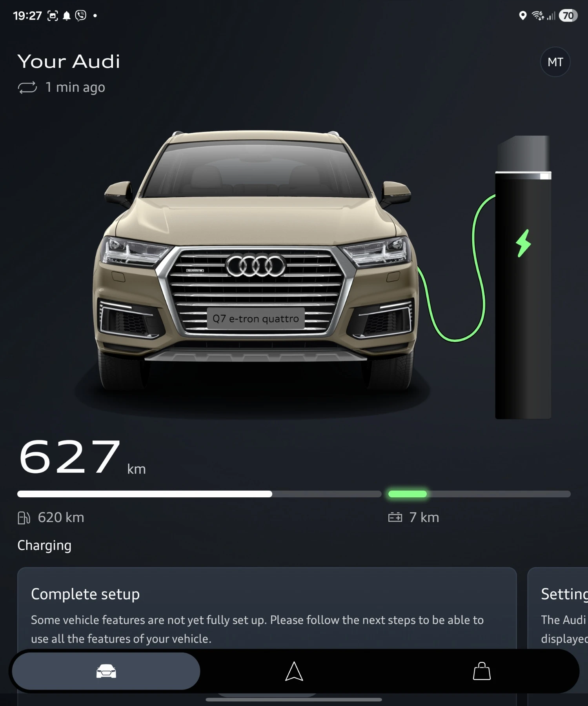
Task: Tap the 627 km total range figure
Action: 82,457
